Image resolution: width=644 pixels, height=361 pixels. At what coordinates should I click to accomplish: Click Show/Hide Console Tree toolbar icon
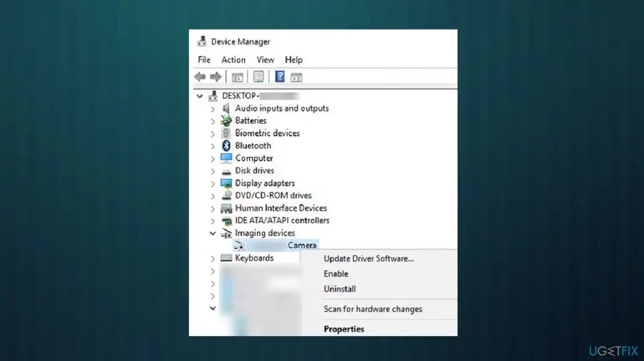coord(237,77)
